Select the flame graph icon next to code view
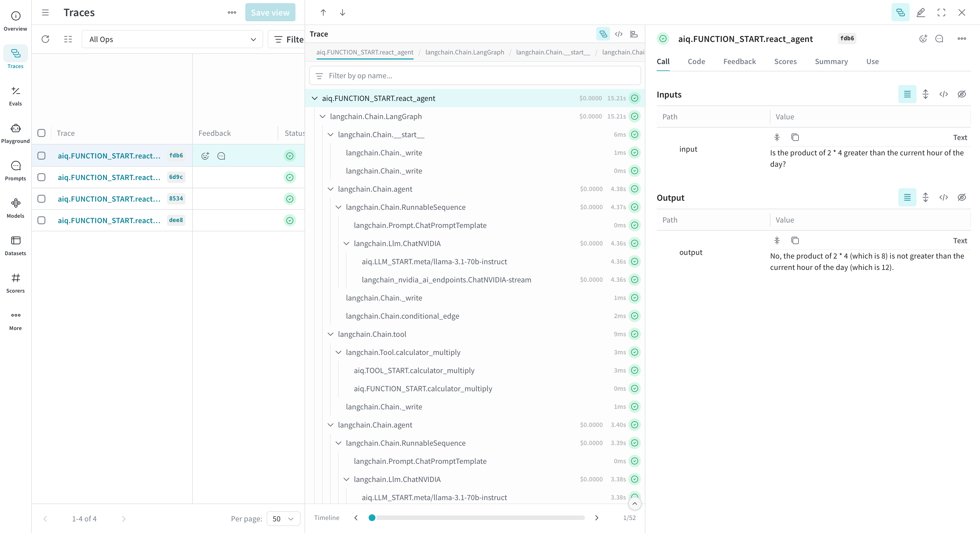 coord(634,34)
